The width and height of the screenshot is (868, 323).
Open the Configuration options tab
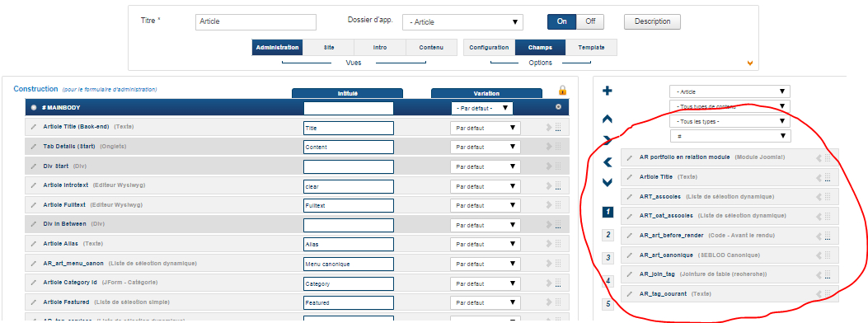pyautogui.click(x=489, y=48)
